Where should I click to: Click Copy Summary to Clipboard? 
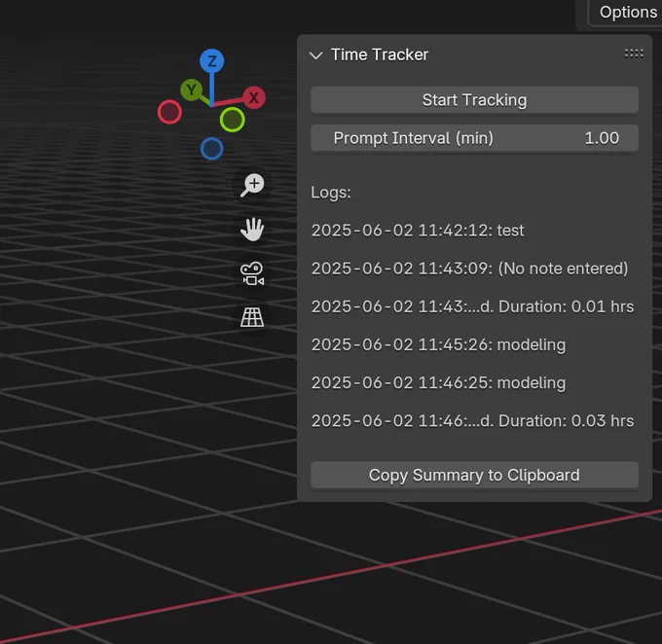point(474,475)
